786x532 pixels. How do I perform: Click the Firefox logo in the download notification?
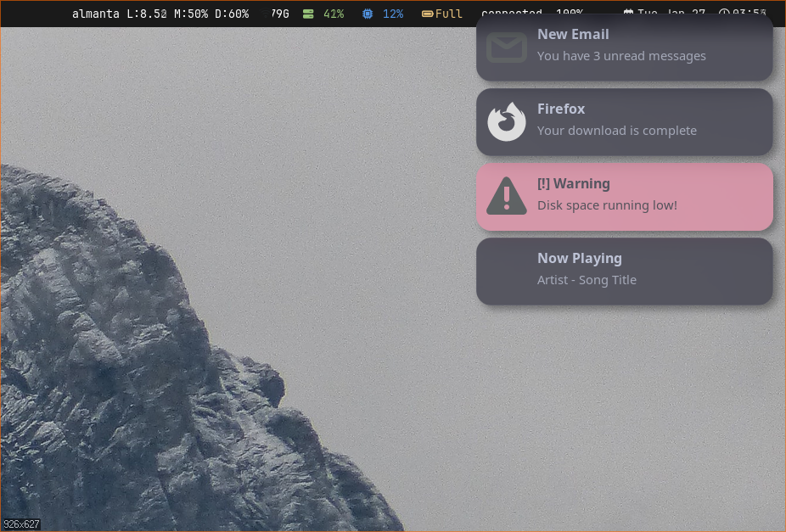tap(507, 121)
